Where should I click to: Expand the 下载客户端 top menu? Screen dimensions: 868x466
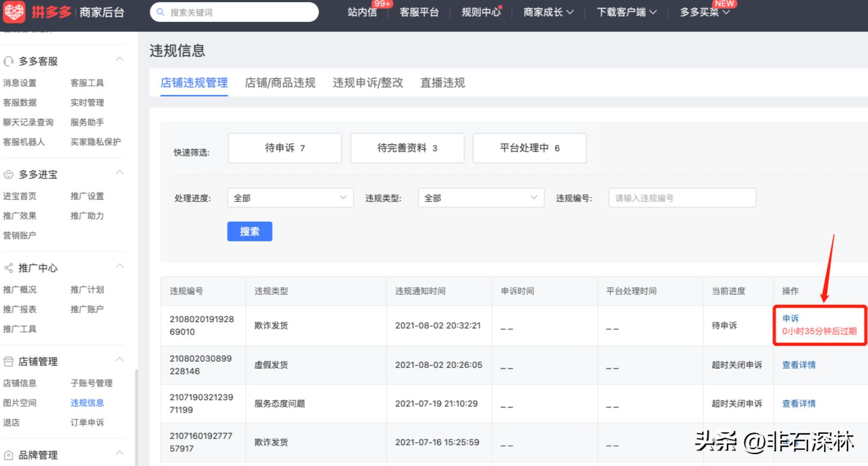click(627, 12)
